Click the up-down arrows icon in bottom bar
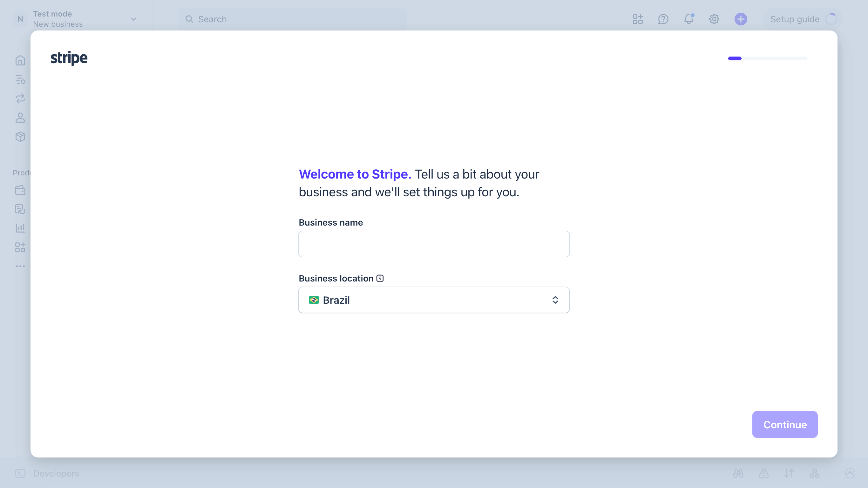Viewport: 868px width, 488px height. [789, 473]
